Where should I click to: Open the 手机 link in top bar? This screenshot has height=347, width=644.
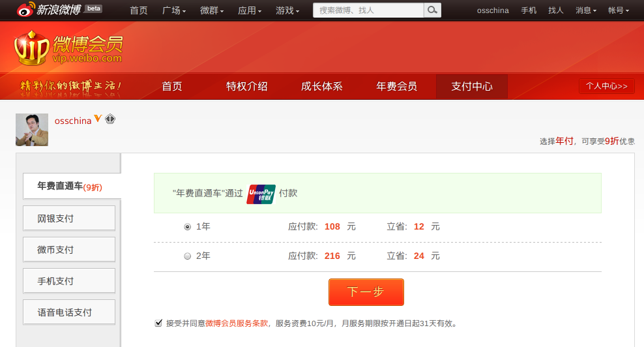click(x=529, y=10)
